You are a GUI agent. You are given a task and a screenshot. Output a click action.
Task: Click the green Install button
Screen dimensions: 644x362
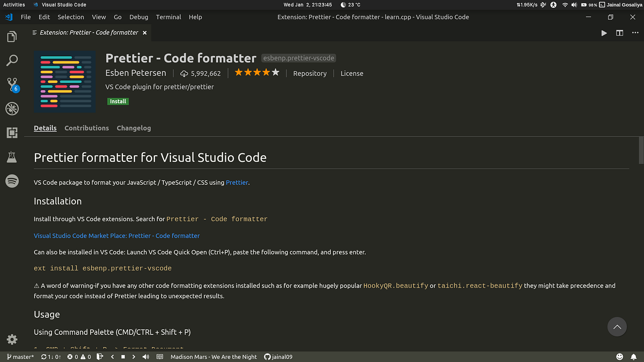pos(118,102)
